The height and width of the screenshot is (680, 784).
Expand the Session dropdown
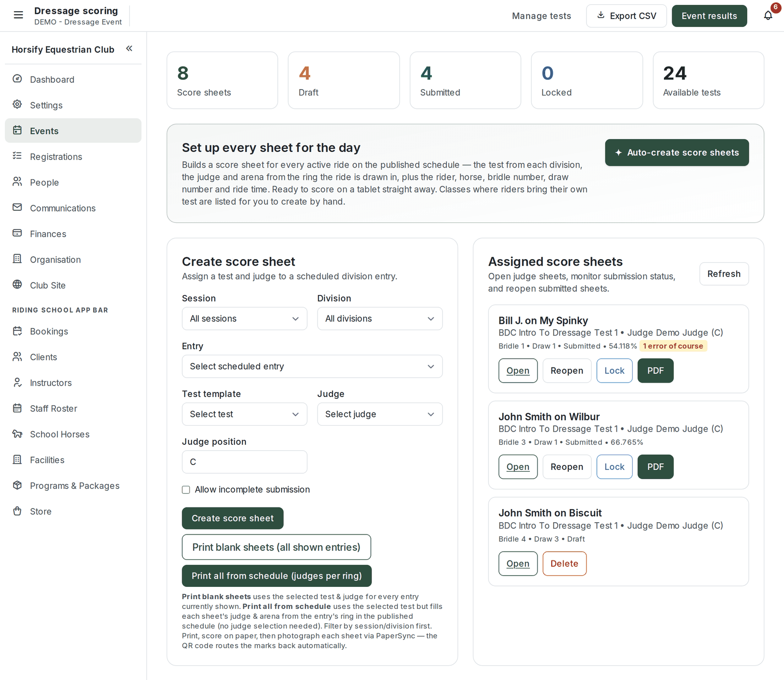[245, 318]
